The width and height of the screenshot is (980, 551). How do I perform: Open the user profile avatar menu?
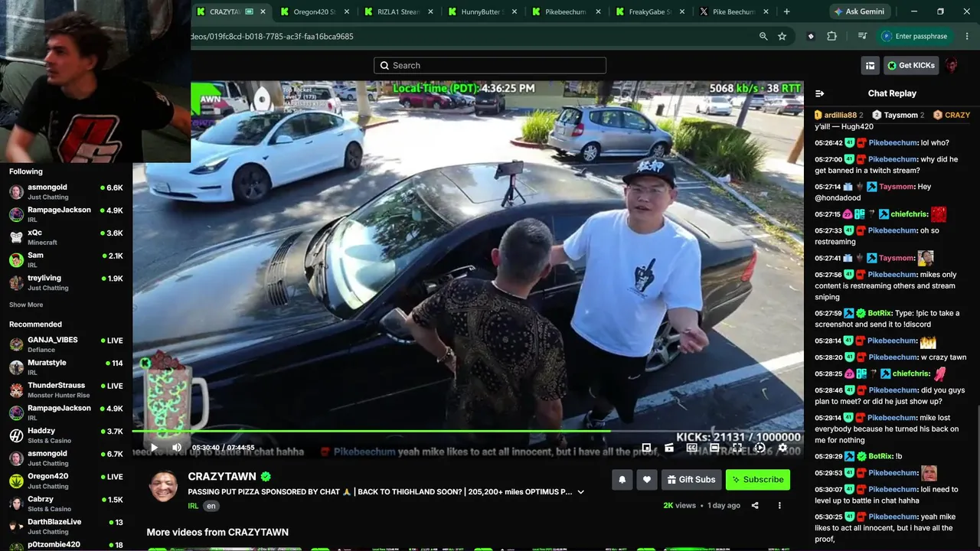click(x=952, y=66)
